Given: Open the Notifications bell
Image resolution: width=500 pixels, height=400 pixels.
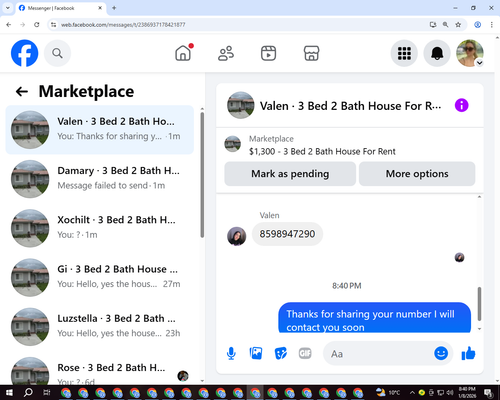Looking at the screenshot, I should (437, 53).
